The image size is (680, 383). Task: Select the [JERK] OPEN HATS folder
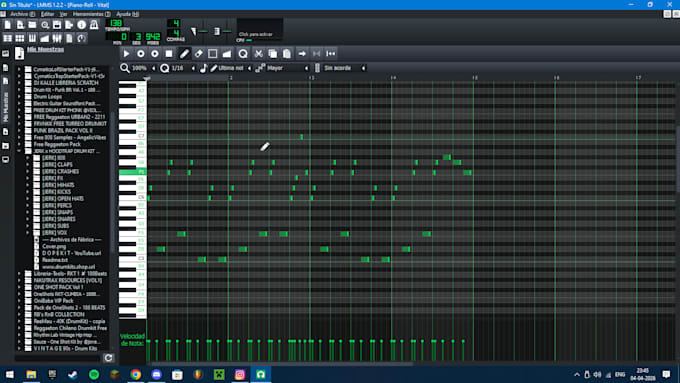click(63, 199)
